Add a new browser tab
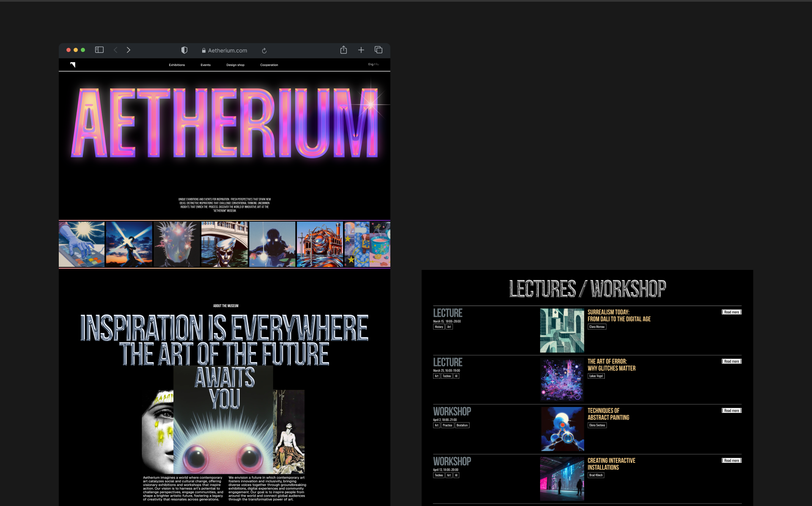Screen dimensions: 812x506 (x=361, y=50)
